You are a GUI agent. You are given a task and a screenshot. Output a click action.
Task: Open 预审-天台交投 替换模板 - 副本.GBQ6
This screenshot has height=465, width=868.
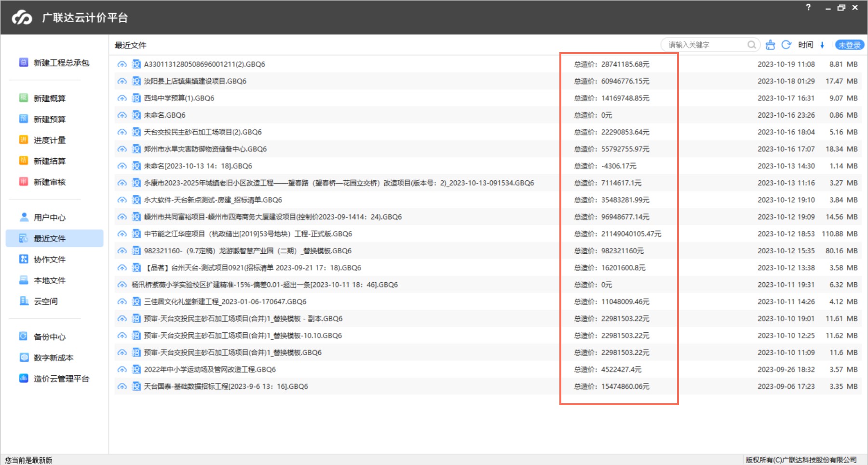click(243, 319)
